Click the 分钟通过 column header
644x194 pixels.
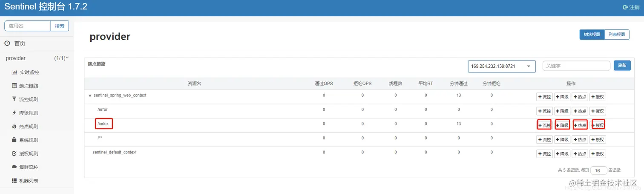[x=458, y=84]
